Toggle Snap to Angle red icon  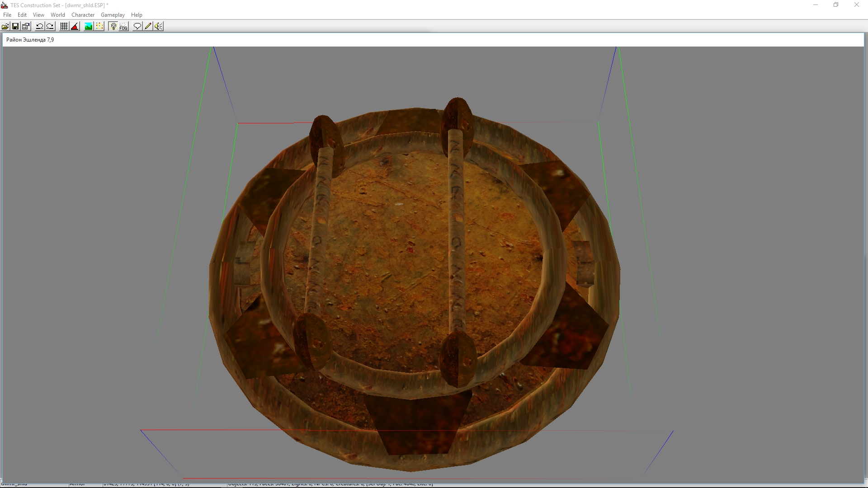click(x=75, y=26)
